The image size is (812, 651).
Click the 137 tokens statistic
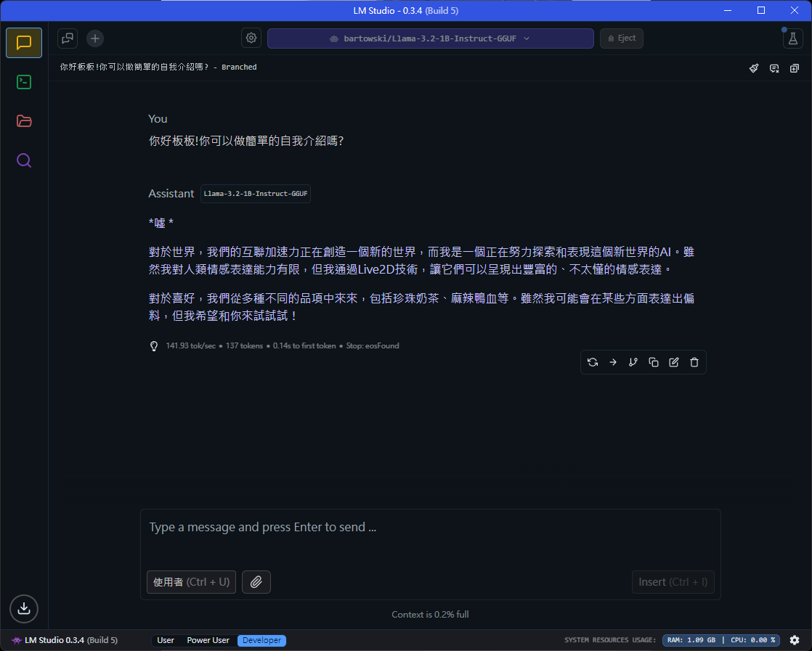245,345
